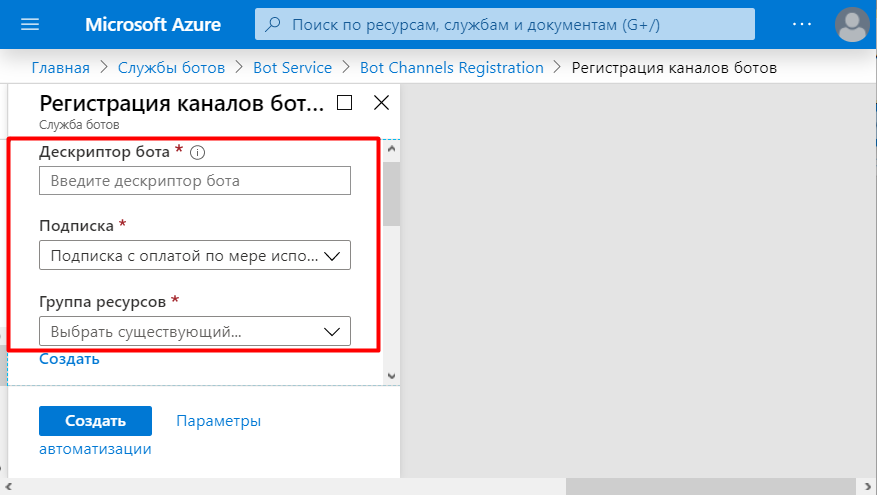Click the search magnifier icon
This screenshot has height=495, width=877.
(273, 25)
